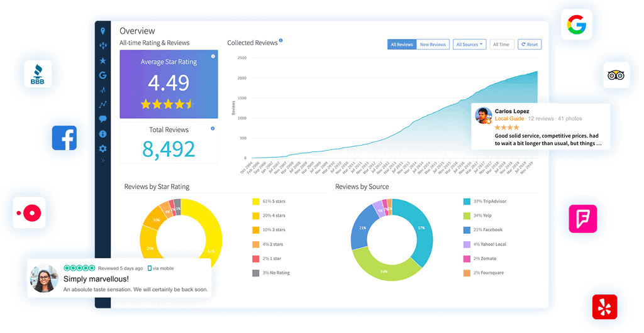The width and height of the screenshot is (644, 333).
Task: Toggle the 2% 1 star legend swatch
Action: (x=255, y=259)
